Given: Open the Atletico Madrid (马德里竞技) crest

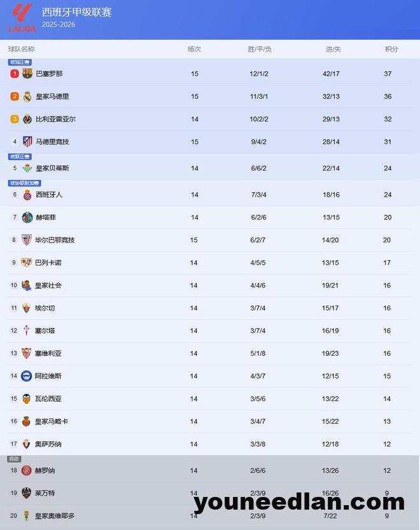Looking at the screenshot, I should point(27,142).
